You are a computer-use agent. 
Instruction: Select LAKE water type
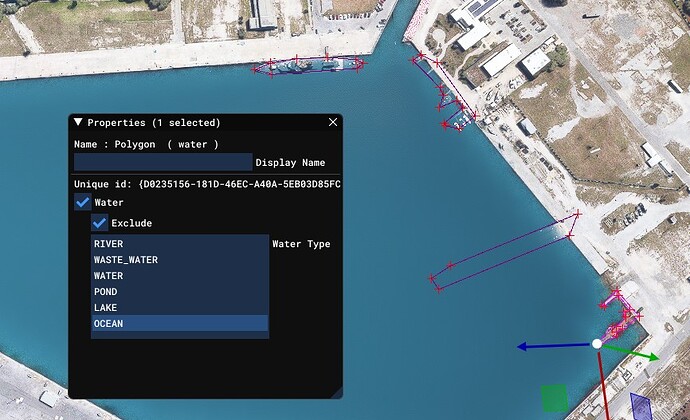[x=180, y=307]
